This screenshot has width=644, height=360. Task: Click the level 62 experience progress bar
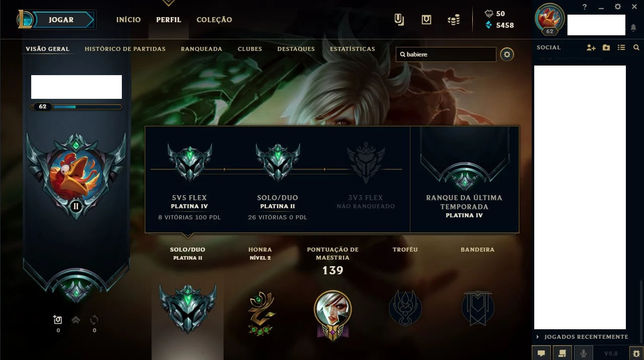click(76, 107)
